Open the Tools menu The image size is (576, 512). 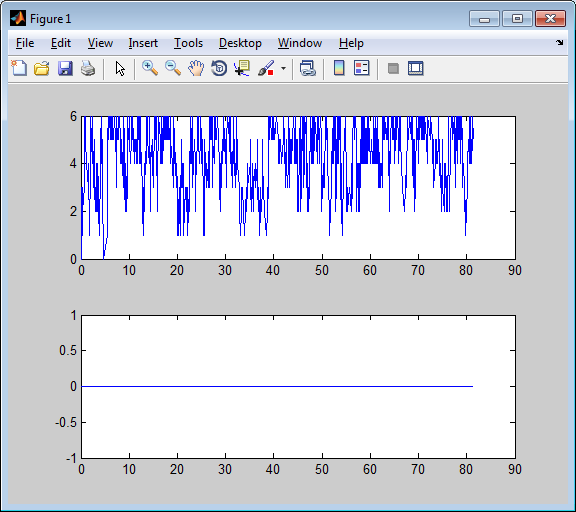coord(188,43)
